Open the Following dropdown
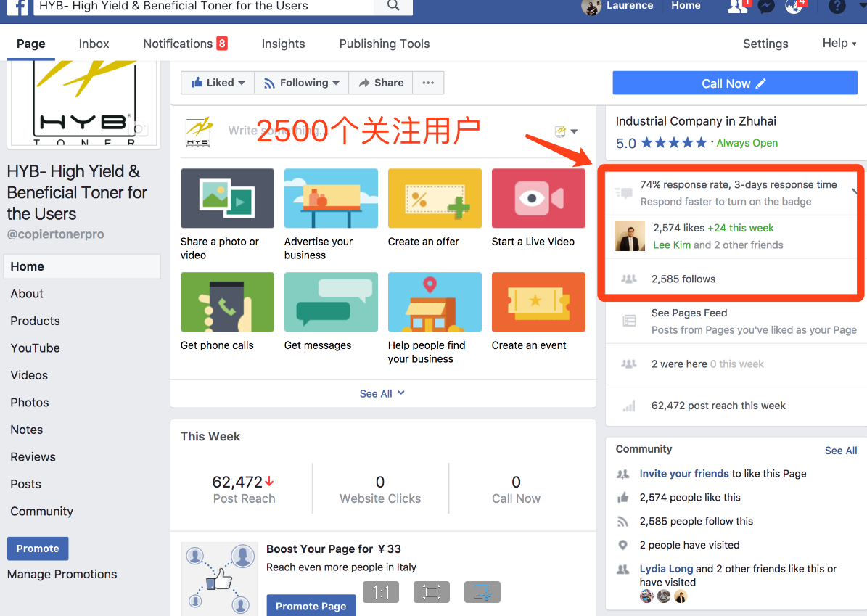The height and width of the screenshot is (616, 867). [301, 83]
